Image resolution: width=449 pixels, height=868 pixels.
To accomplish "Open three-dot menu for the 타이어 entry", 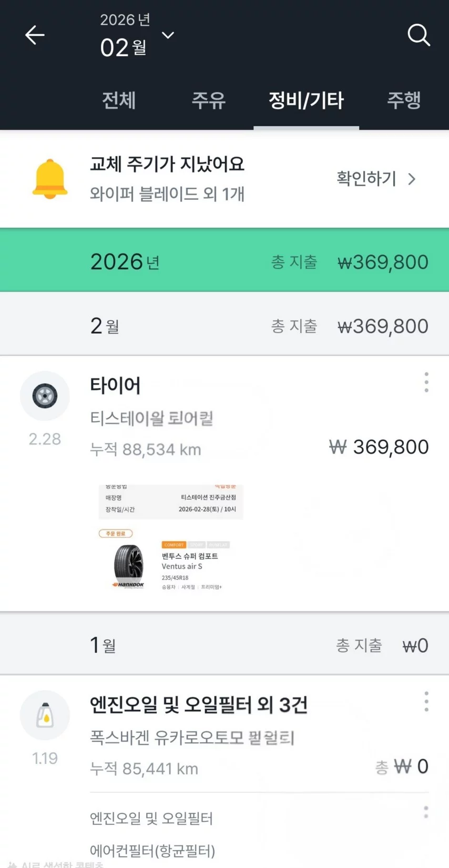I will (426, 382).
